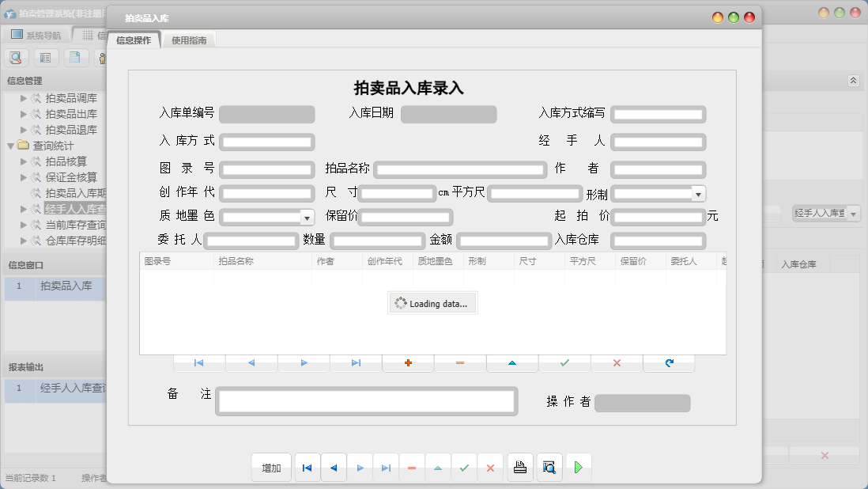This screenshot has width=868, height=489.
Task: Go to first record in bottom toolbar
Action: tap(307, 468)
